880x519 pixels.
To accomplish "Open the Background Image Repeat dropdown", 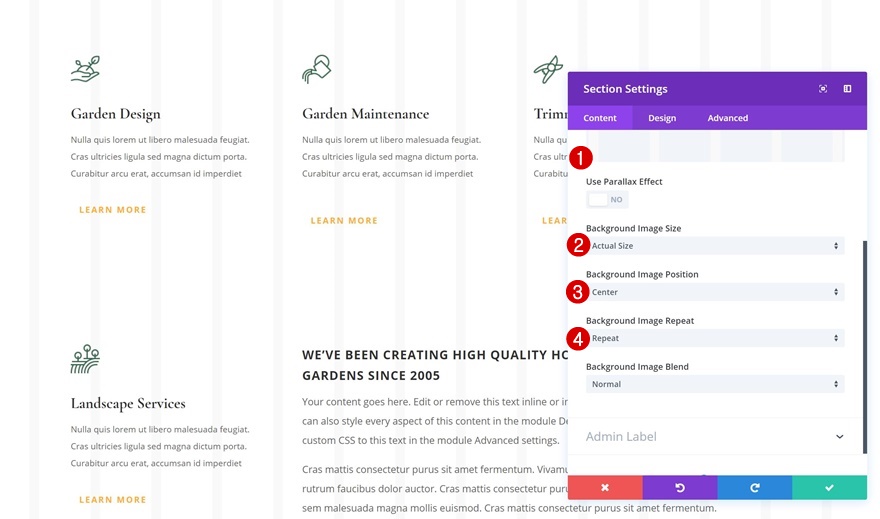I will 715,338.
